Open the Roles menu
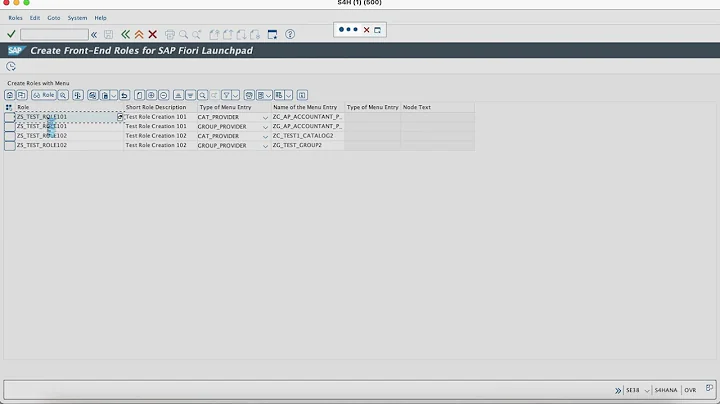 tap(15, 18)
